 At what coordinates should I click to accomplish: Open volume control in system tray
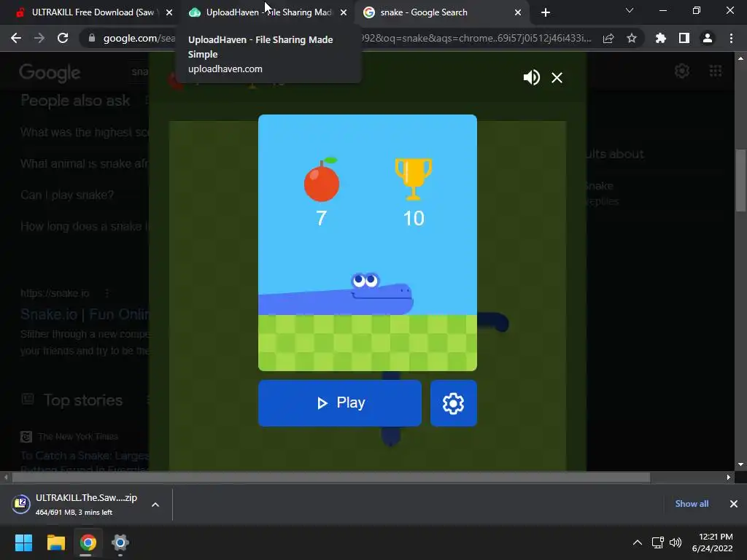tap(676, 542)
